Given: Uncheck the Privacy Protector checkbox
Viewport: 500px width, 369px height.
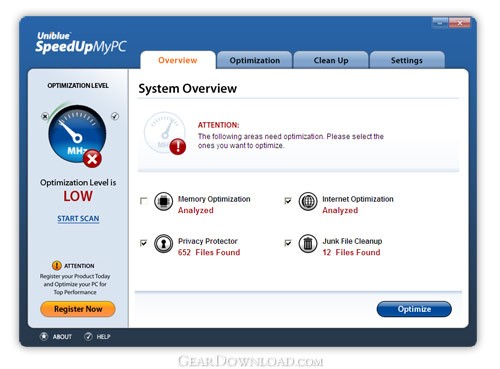Looking at the screenshot, I should [x=144, y=243].
